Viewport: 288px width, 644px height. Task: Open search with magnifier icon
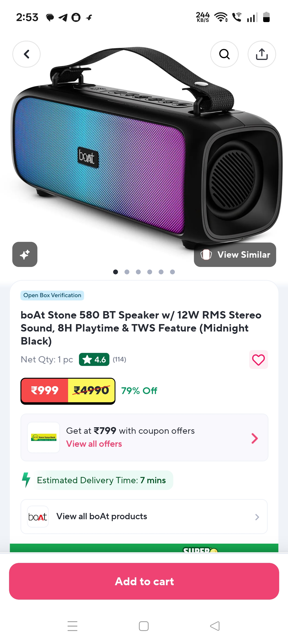224,54
